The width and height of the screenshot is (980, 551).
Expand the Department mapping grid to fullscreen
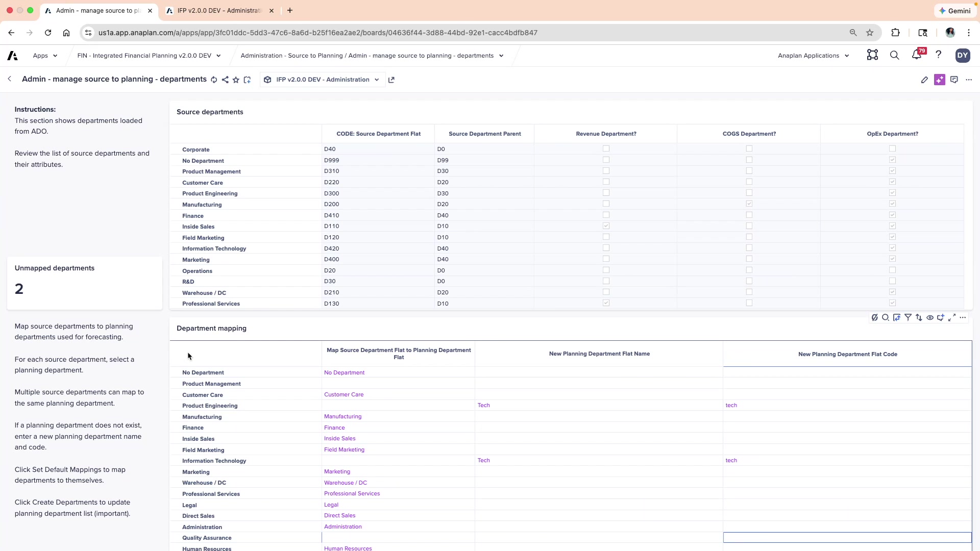pos(952,318)
